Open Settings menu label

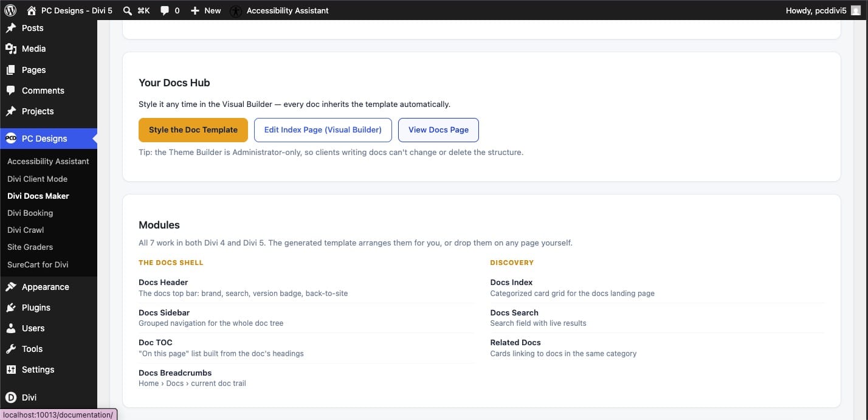[x=38, y=370]
